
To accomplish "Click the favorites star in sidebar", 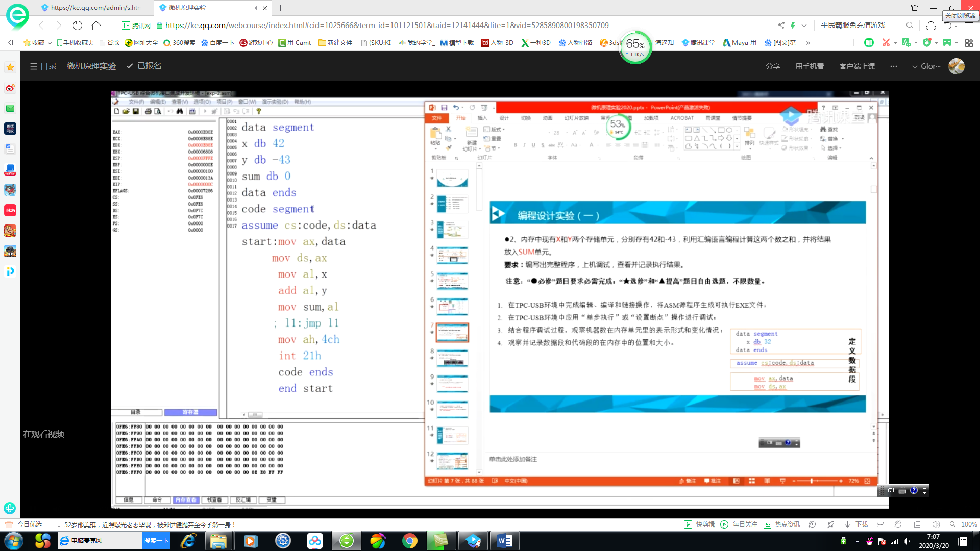I will coord(10,67).
